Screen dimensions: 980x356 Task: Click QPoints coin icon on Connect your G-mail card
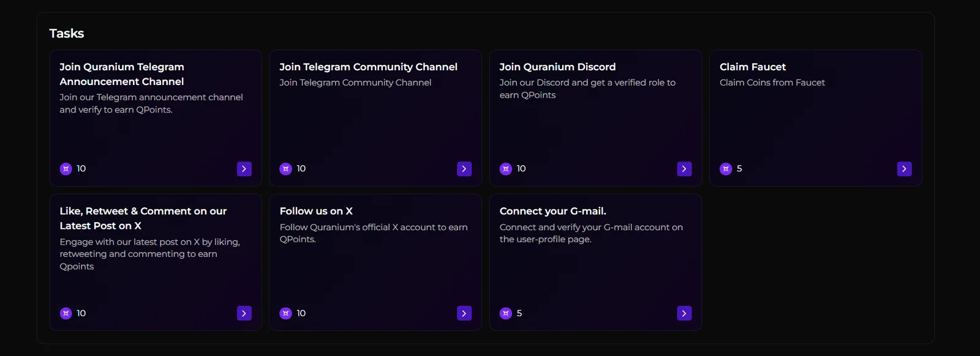coord(506,313)
